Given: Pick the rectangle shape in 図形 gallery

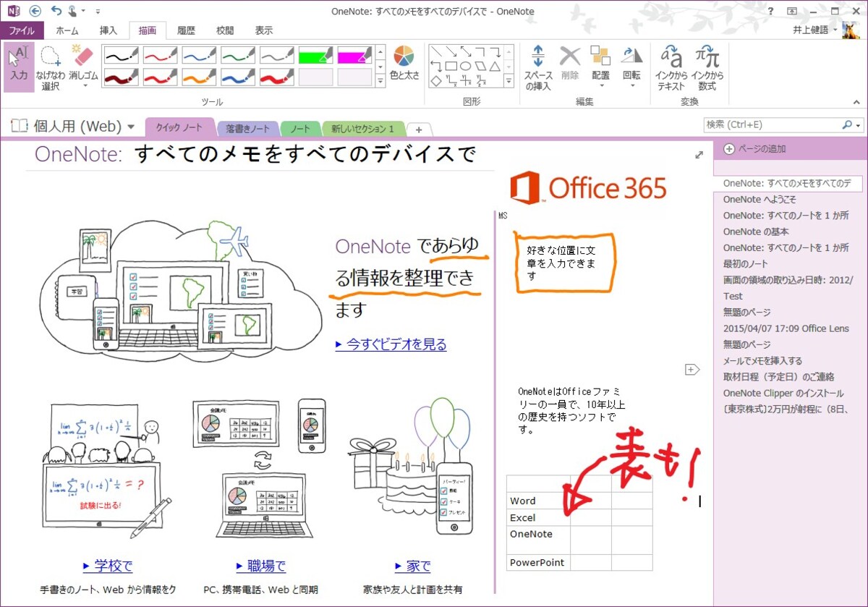Looking at the screenshot, I should 451,67.
